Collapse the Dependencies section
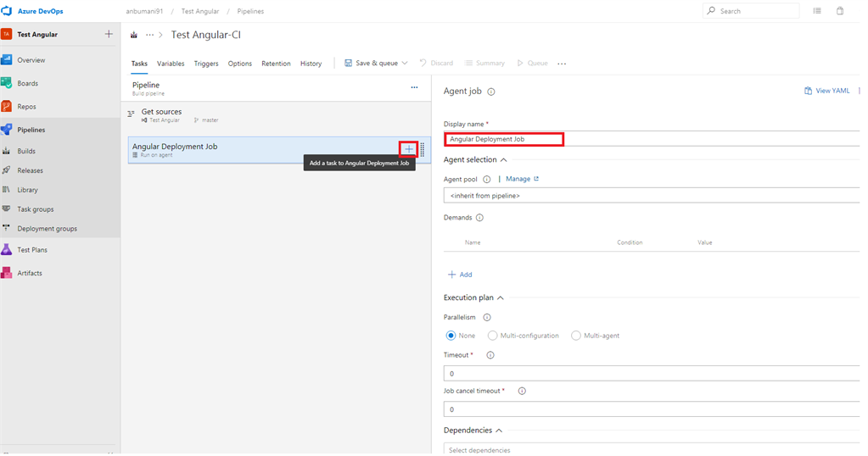The height and width of the screenshot is (456, 868). click(499, 431)
